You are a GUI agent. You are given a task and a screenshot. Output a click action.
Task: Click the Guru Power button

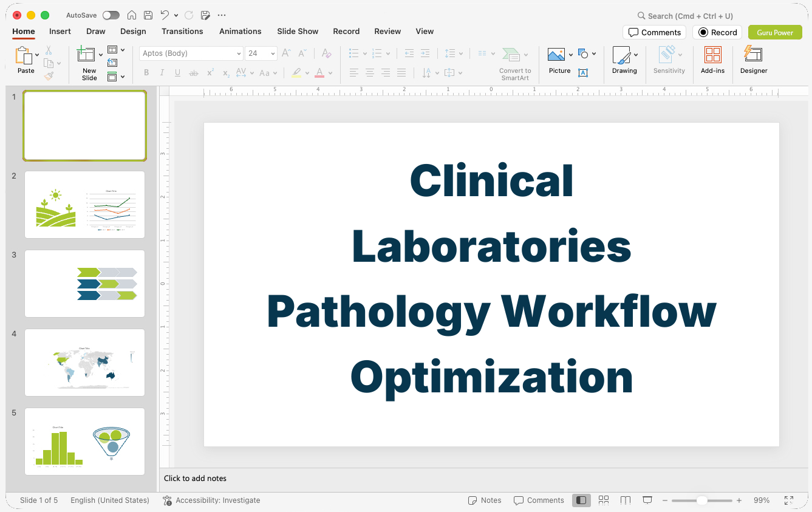(x=775, y=32)
